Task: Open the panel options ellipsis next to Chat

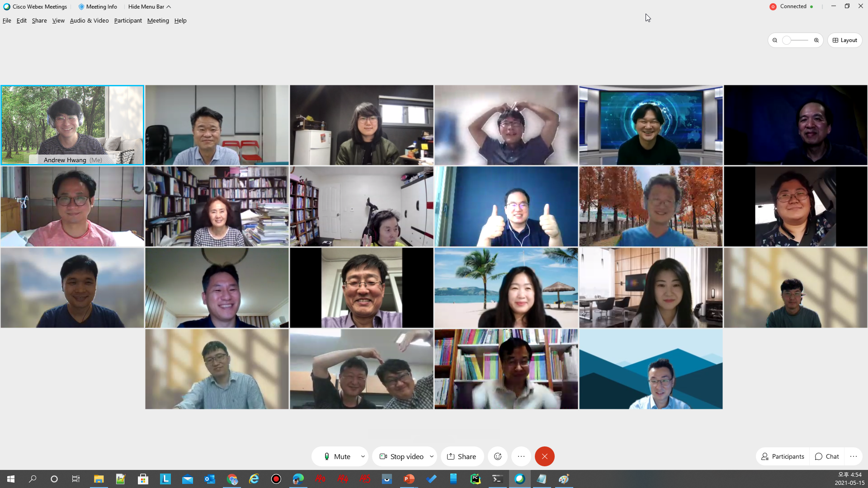Action: 854,456
